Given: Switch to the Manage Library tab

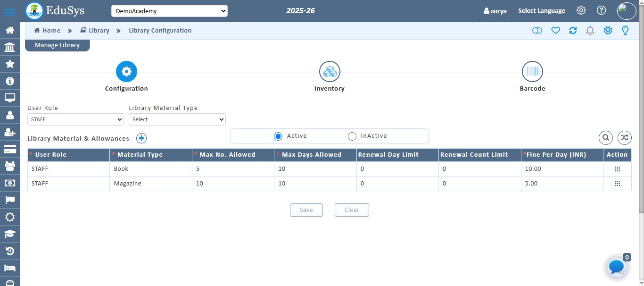Looking at the screenshot, I should click(x=57, y=45).
